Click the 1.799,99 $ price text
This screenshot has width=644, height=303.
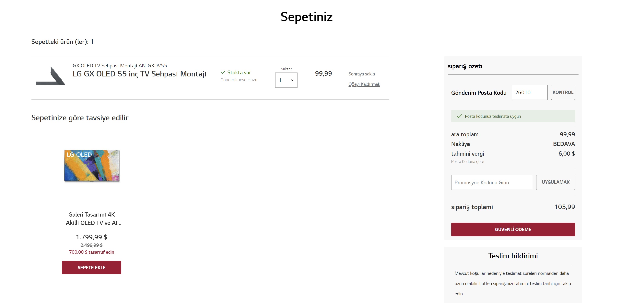click(91, 237)
